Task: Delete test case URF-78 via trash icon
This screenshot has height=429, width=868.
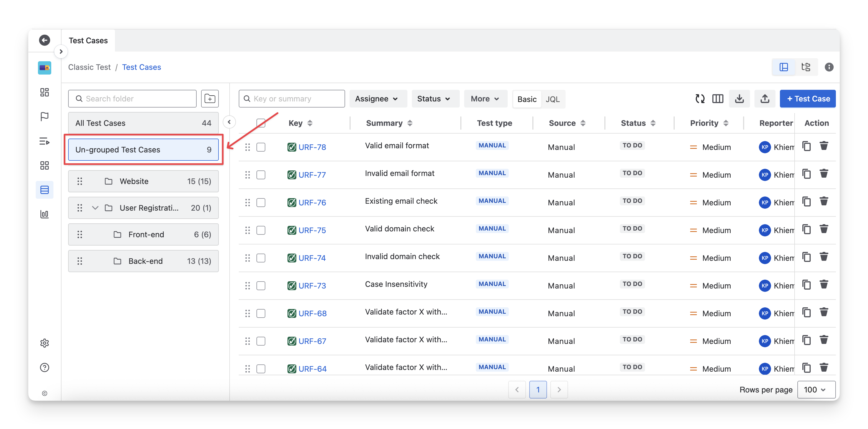Action: [x=824, y=146]
